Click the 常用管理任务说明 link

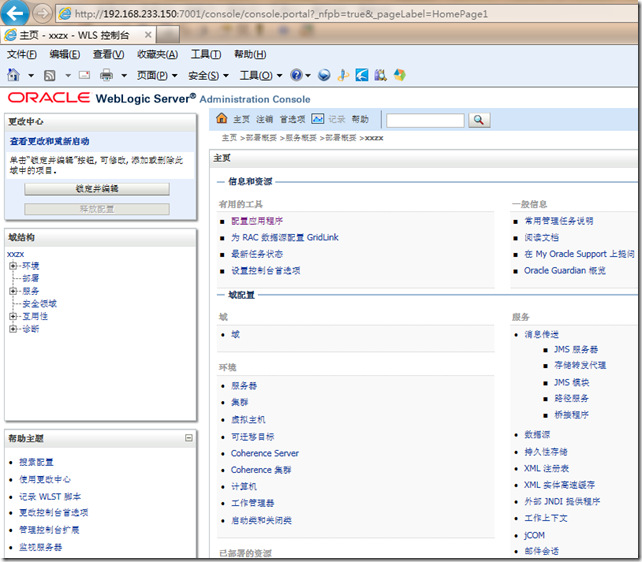click(x=559, y=221)
